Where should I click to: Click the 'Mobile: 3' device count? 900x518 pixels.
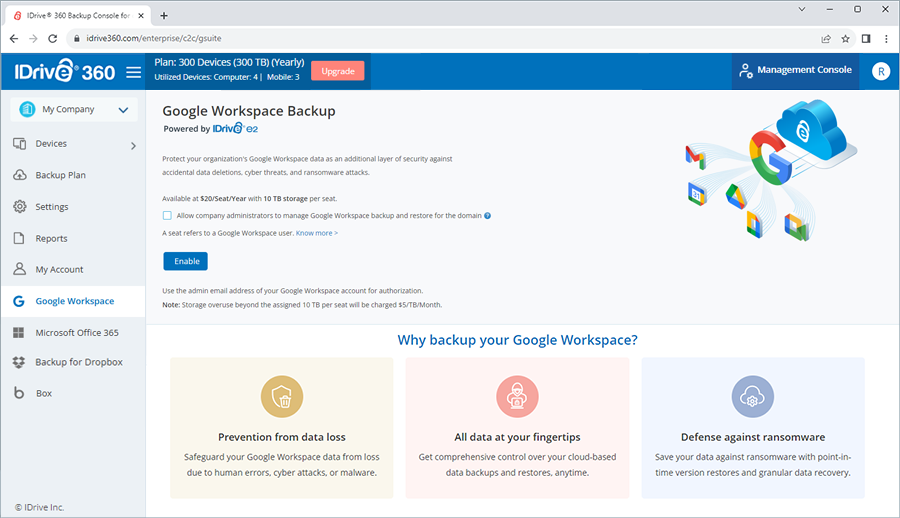pos(283,77)
